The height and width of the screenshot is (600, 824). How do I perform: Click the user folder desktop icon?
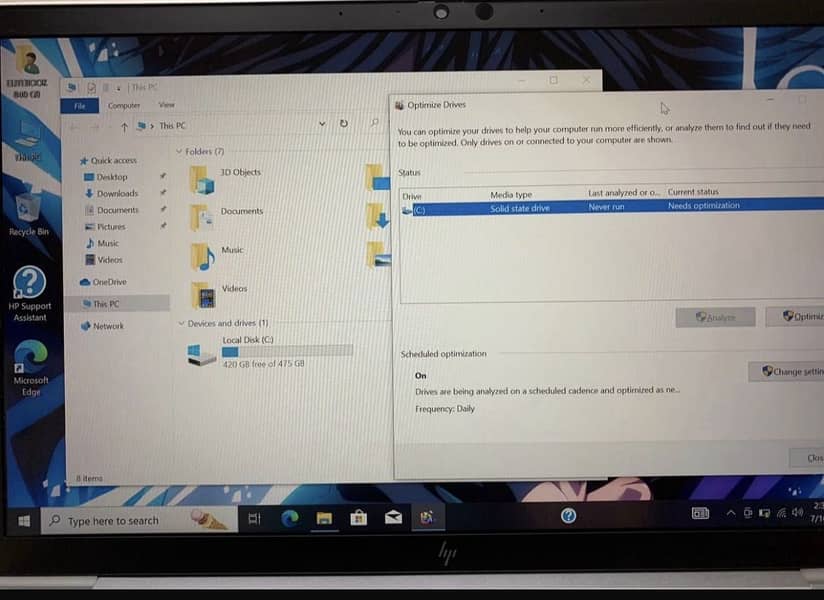click(26, 72)
